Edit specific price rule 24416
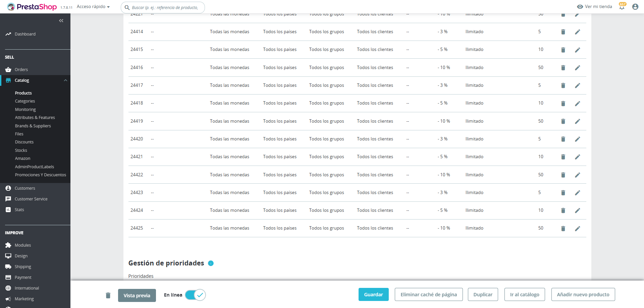This screenshot has width=644, height=308. pos(578,68)
